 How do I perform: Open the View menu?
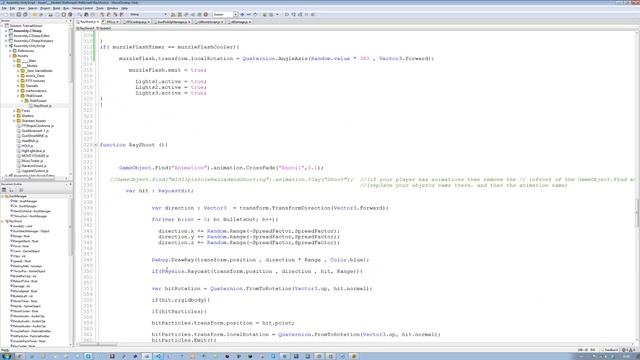point(22,8)
